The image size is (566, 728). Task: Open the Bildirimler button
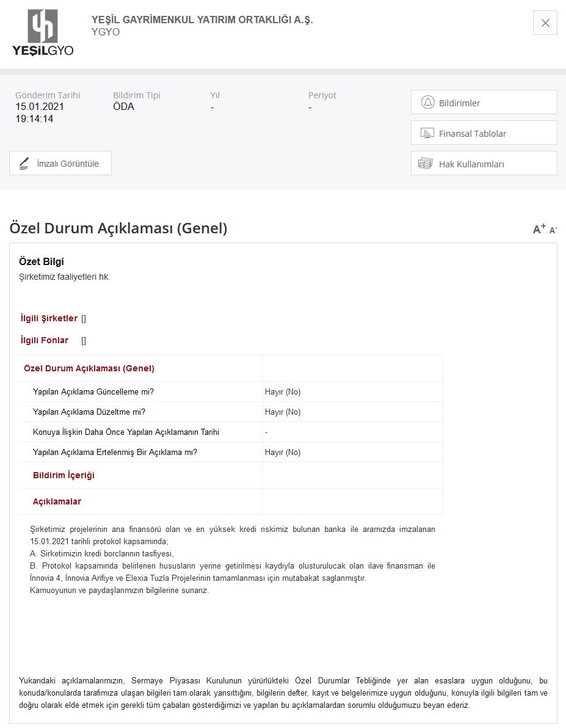coord(484,102)
